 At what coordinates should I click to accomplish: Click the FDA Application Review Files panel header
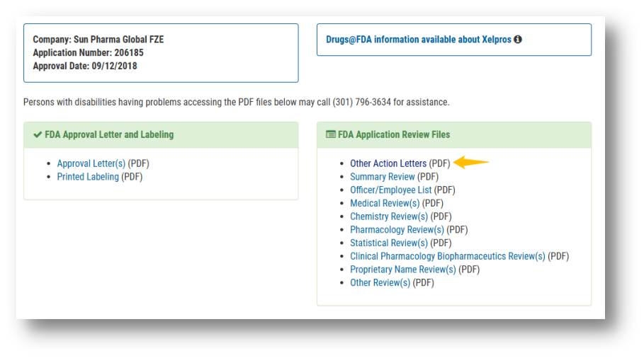(x=394, y=134)
